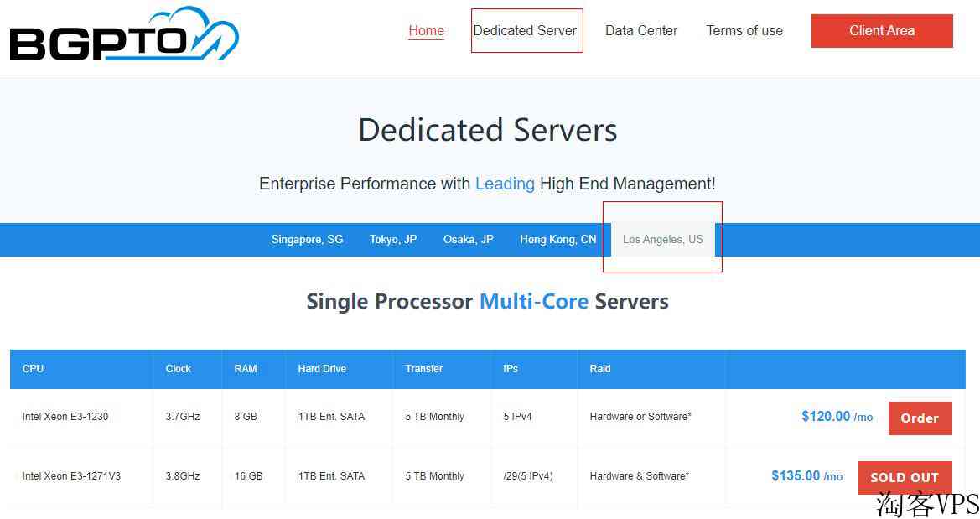Switch to the Hong Kong, CN tab
Screen dimensions: 980x519
(x=558, y=240)
